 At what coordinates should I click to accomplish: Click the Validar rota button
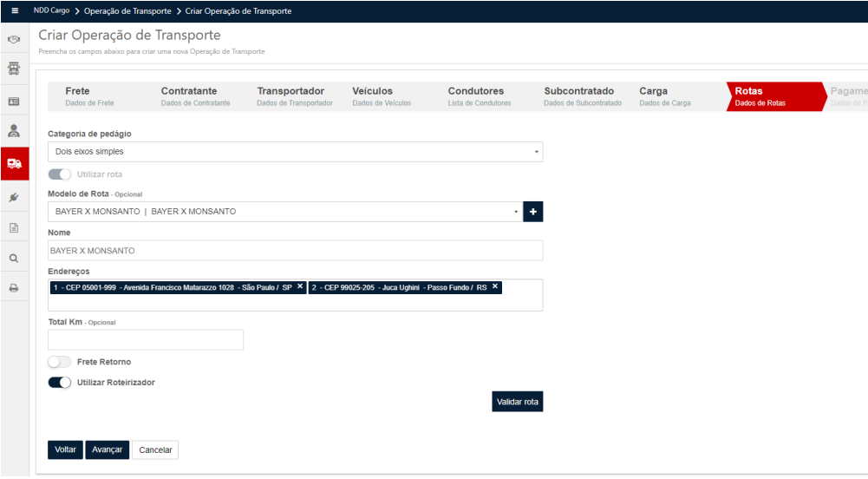[517, 402]
